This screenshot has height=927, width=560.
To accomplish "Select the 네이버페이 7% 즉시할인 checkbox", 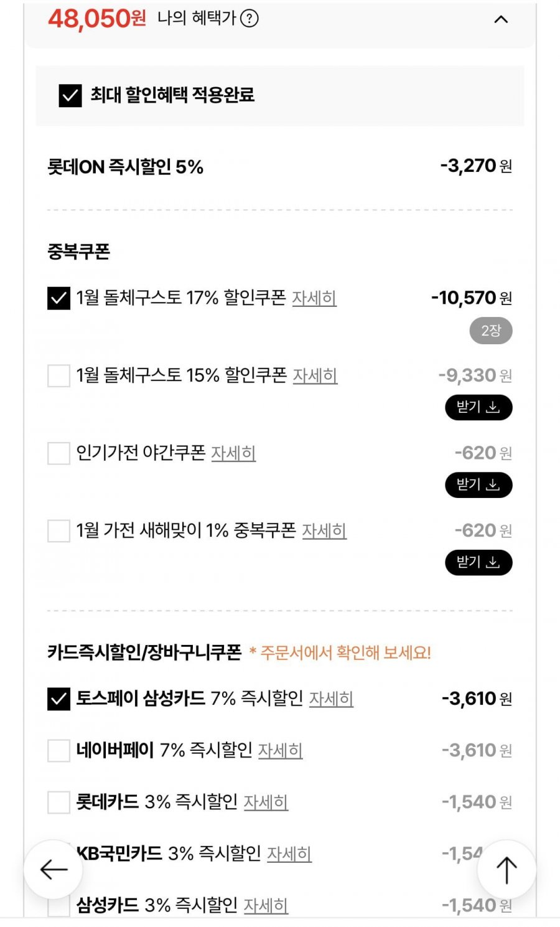I will [x=58, y=751].
